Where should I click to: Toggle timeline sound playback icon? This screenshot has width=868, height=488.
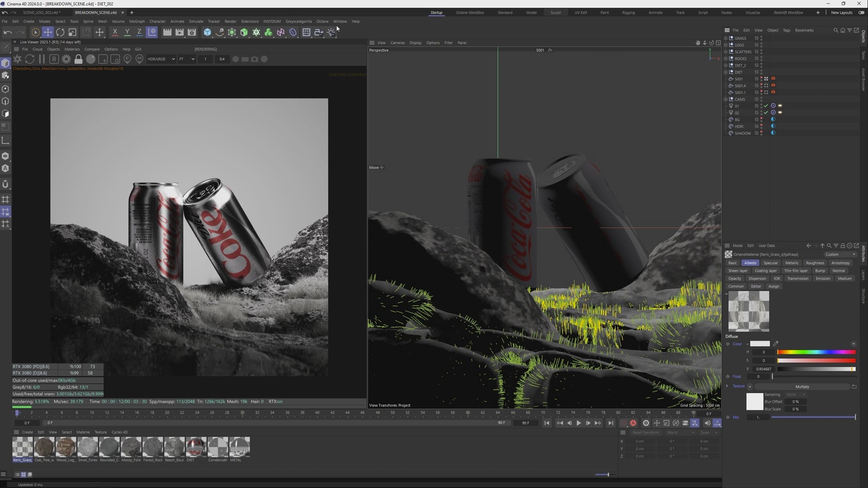tap(707, 423)
